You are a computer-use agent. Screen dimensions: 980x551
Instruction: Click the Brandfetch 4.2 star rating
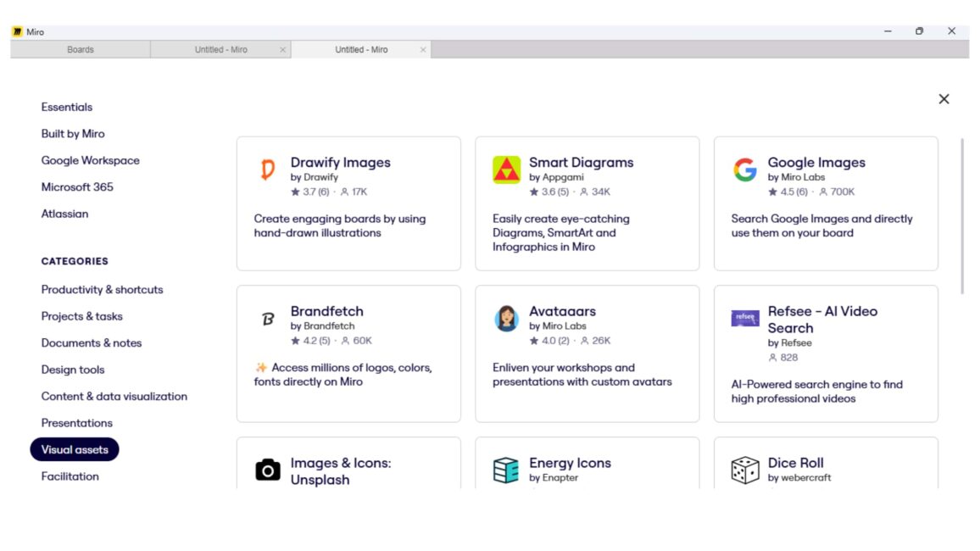(x=310, y=341)
